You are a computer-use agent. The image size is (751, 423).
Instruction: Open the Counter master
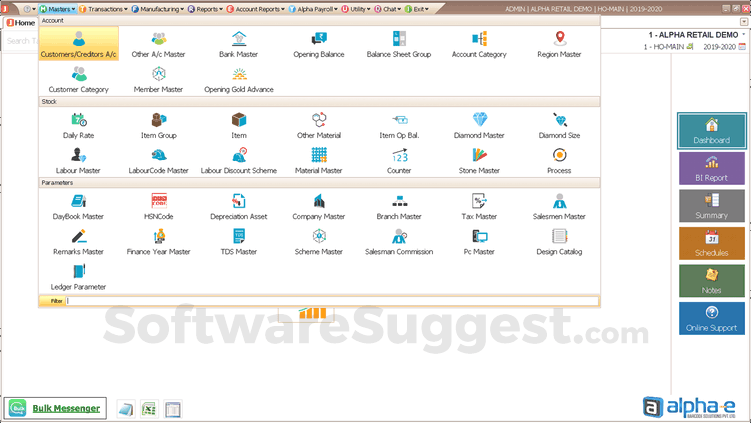(x=399, y=161)
